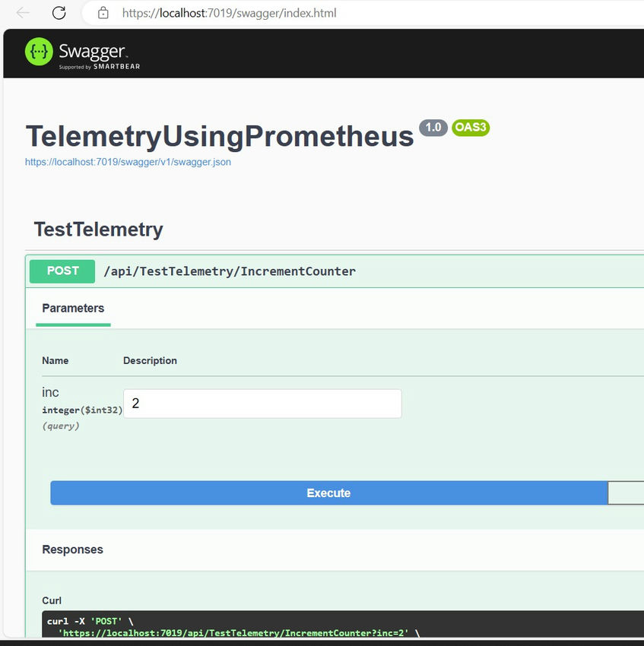Open the swagger.json definition link

(x=128, y=162)
